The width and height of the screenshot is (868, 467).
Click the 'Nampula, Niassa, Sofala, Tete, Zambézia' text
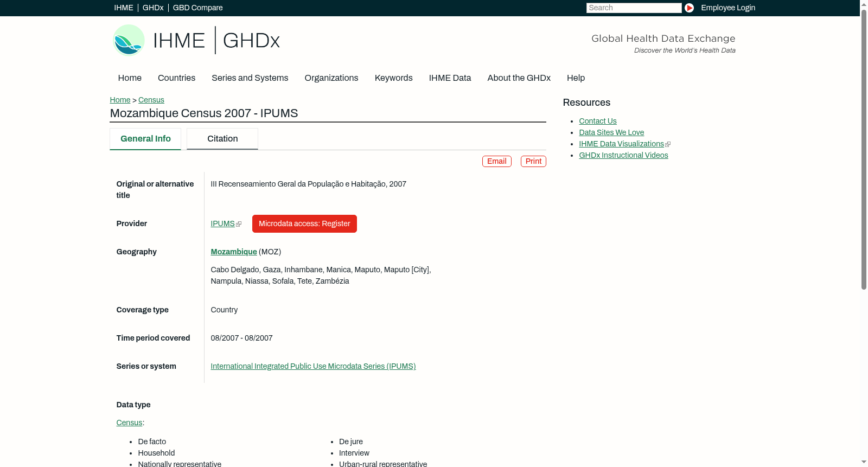pyautogui.click(x=280, y=281)
